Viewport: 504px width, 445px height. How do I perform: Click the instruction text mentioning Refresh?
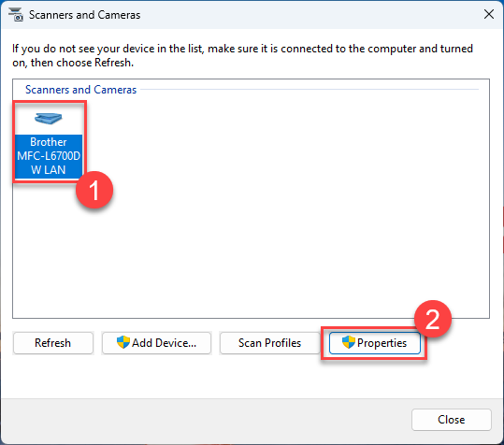pyautogui.click(x=242, y=55)
